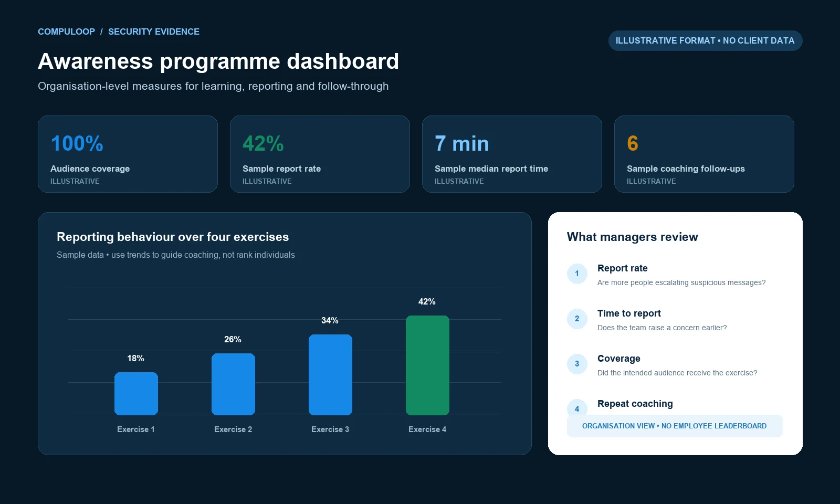Click number 3 circle beside Coverage
840x504 pixels.
pyautogui.click(x=577, y=364)
